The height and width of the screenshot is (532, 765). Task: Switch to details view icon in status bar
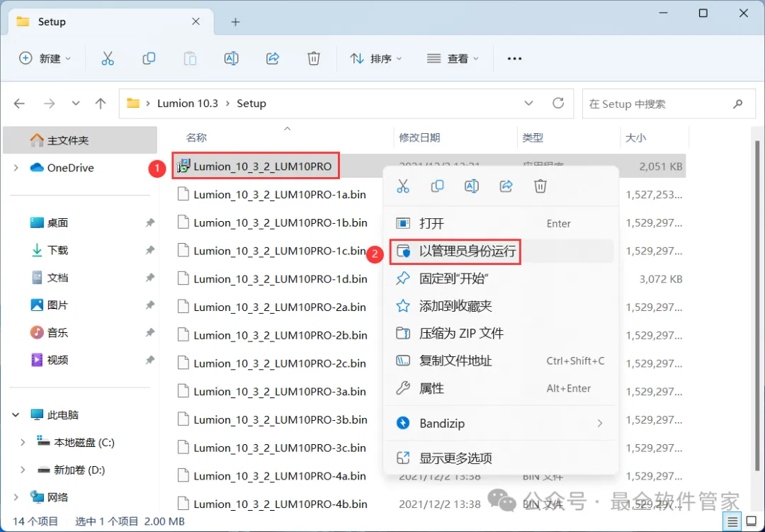point(732,522)
